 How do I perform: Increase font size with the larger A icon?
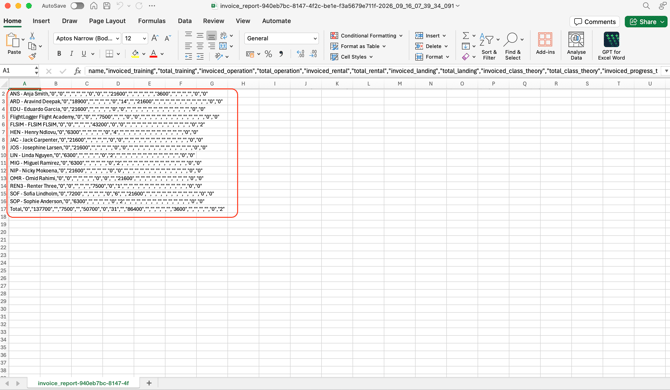click(x=155, y=38)
